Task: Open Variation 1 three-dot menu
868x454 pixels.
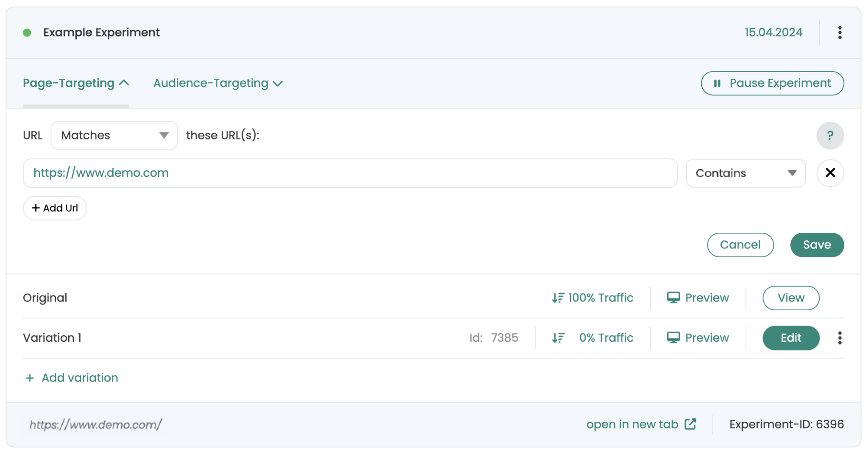Action: click(x=840, y=338)
